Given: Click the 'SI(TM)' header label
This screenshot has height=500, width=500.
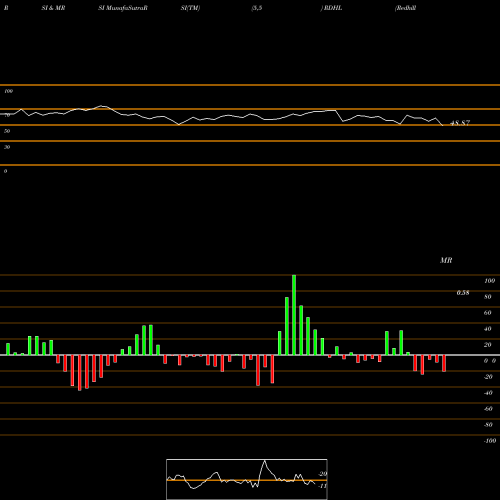Looking at the screenshot, I should point(190,8).
